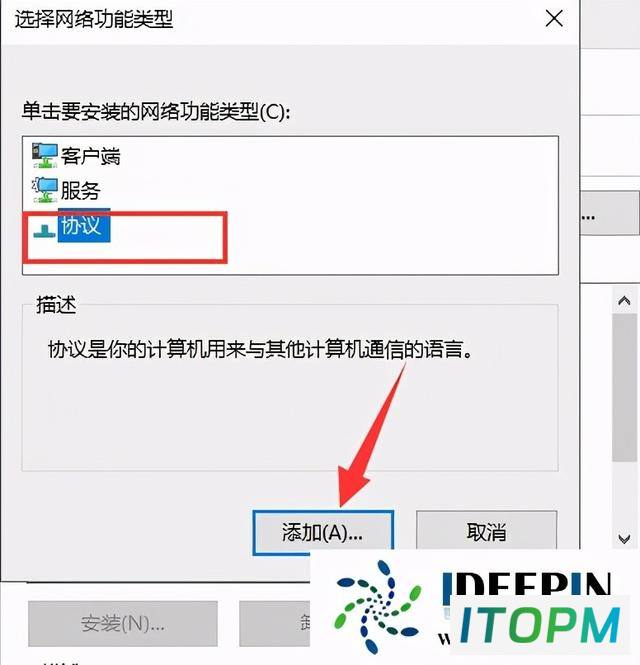The height and width of the screenshot is (665, 640).
Task: Click the partially hidden "..." button on right
Action: pos(609,212)
